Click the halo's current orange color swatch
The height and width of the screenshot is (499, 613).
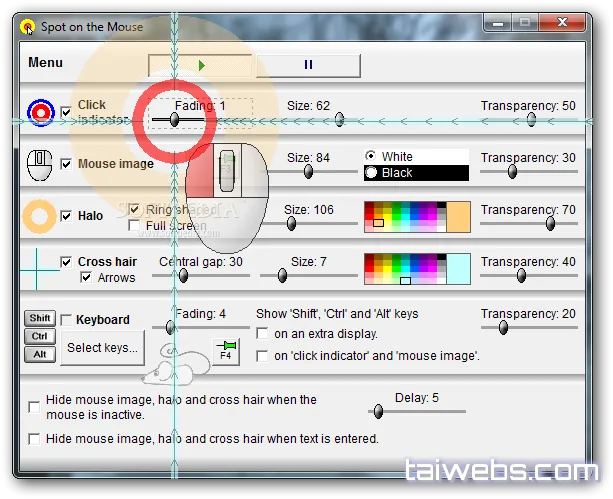pyautogui.click(x=459, y=217)
